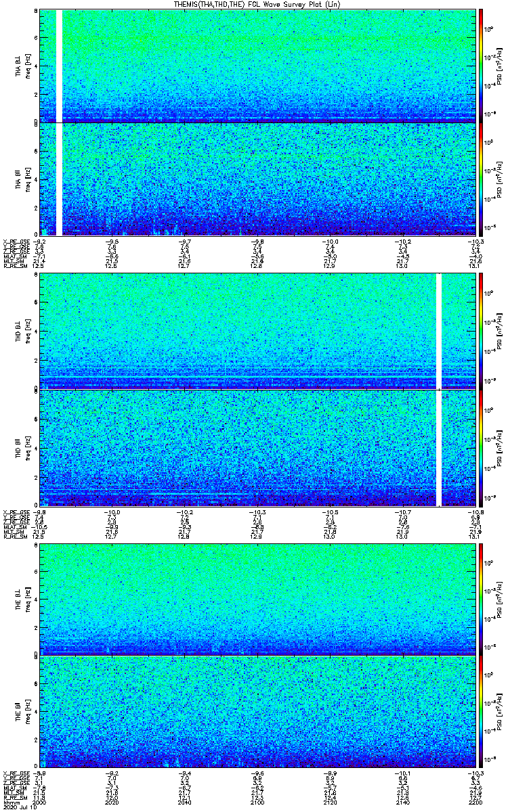Screen dimensions: 508x812
Task: Click the 2200 time tick label
Action: tap(476, 803)
